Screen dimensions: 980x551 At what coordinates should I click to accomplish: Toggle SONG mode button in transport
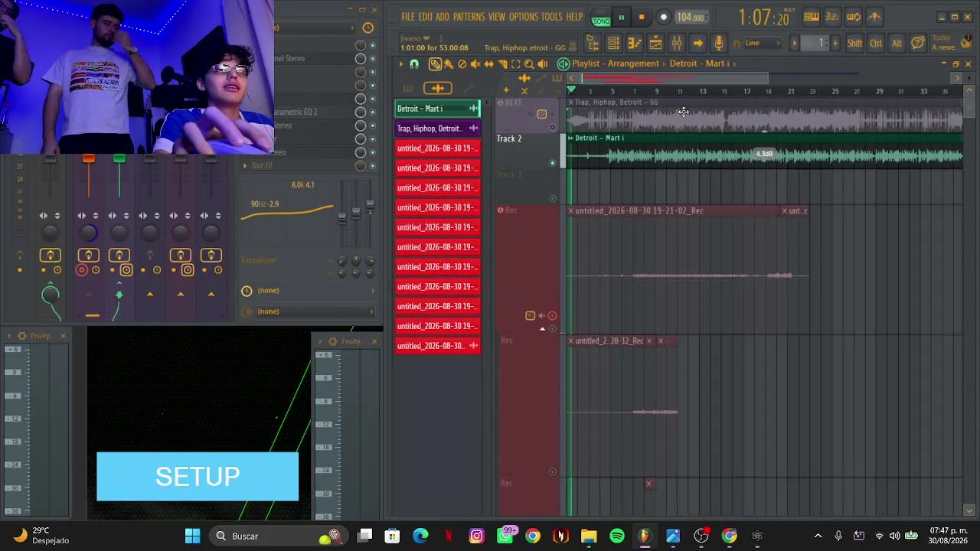[x=601, y=20]
